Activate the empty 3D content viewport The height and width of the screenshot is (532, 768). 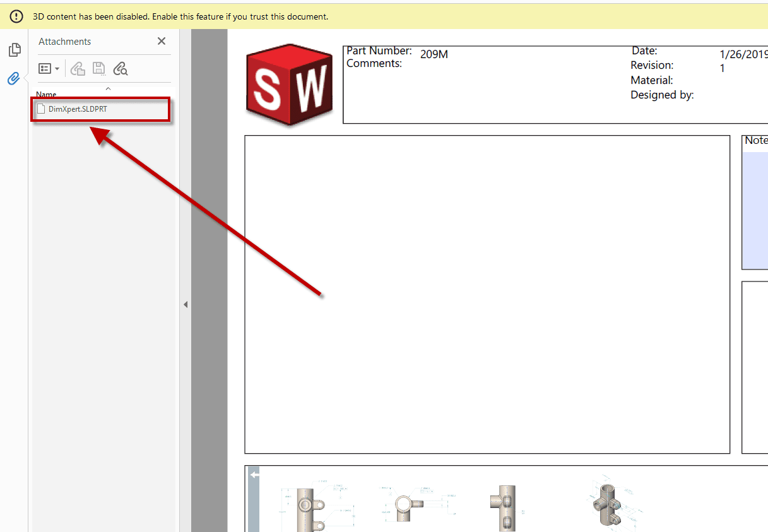(x=487, y=294)
